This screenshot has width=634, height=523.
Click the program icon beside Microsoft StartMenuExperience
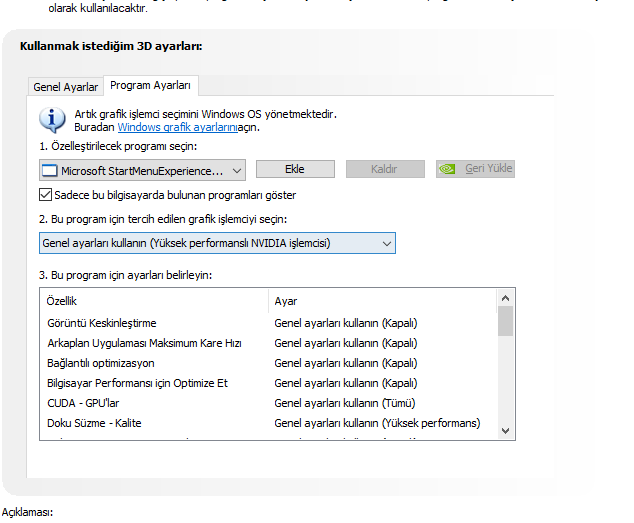(49, 170)
